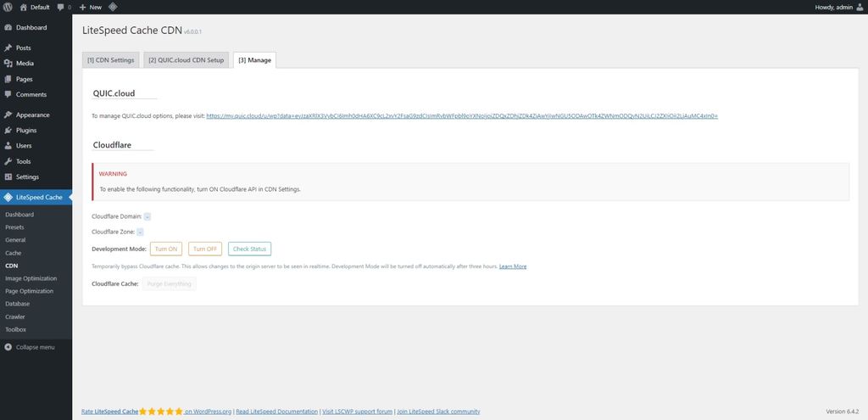Open Cache submenu item
The width and height of the screenshot is (868, 420).
[14, 253]
